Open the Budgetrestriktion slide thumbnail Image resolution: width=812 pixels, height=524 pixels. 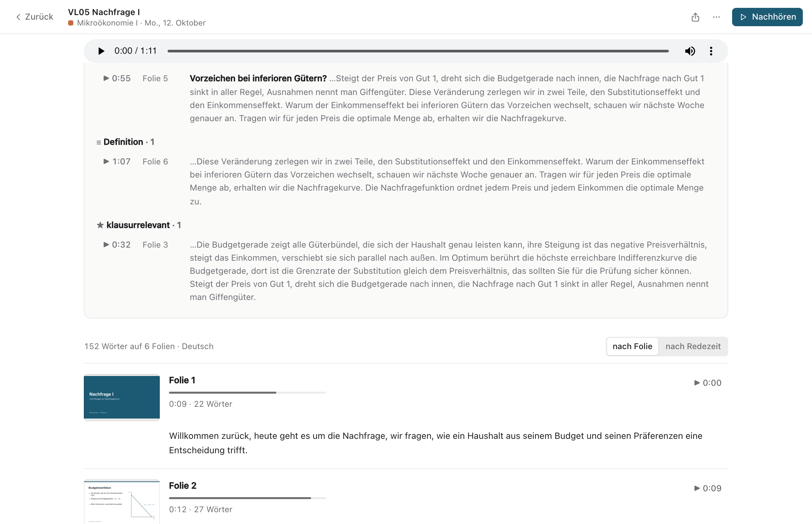[122, 502]
